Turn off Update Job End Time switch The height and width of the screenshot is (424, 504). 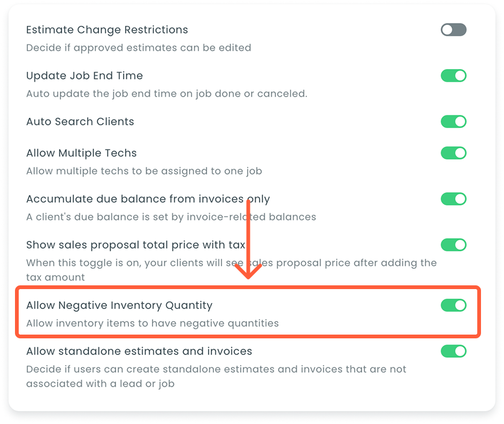[453, 75]
